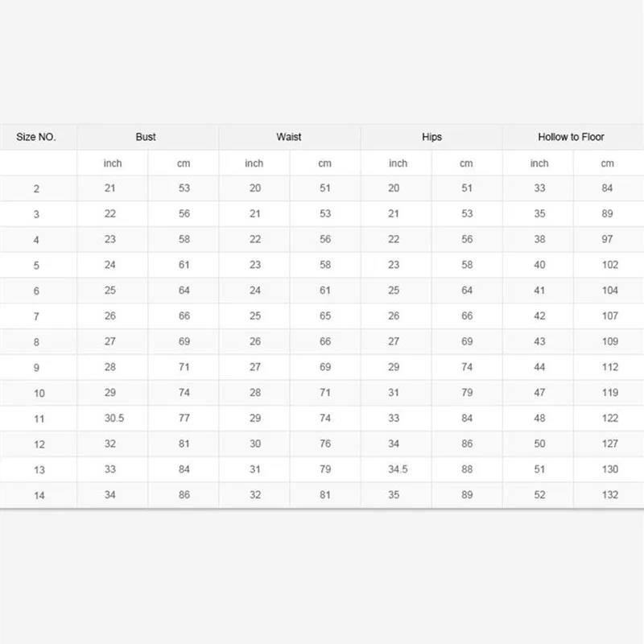Click the Waist column header
Viewport: 644px width, 644px height.
(289, 137)
